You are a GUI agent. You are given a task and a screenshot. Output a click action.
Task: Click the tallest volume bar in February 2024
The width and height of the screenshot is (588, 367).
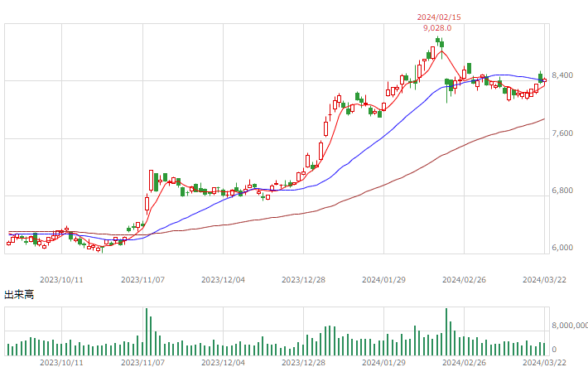coord(446,331)
